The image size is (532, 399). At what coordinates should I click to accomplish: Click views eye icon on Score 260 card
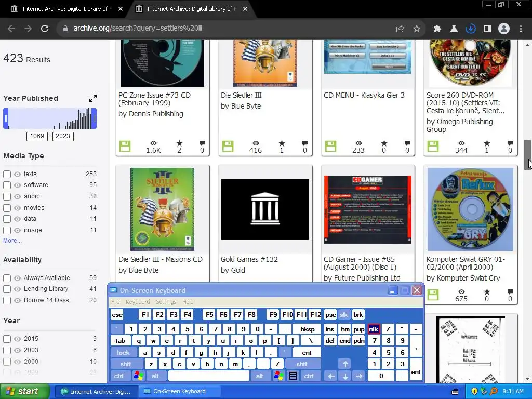pyautogui.click(x=461, y=143)
